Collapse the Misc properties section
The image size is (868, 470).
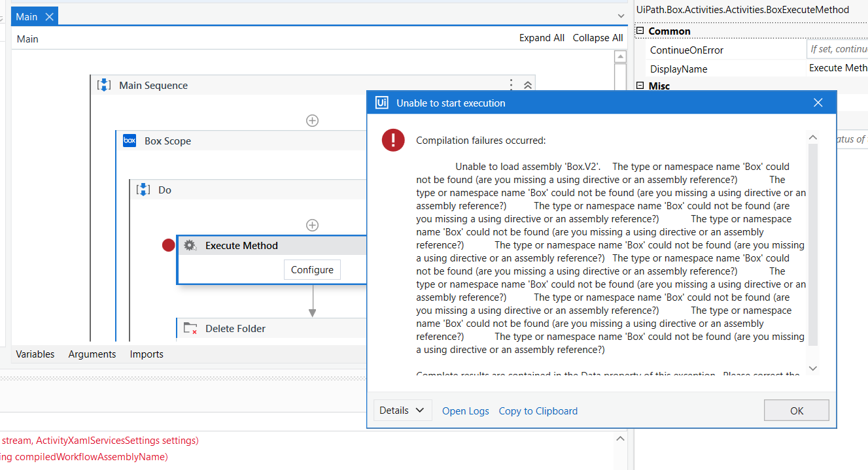tap(640, 86)
